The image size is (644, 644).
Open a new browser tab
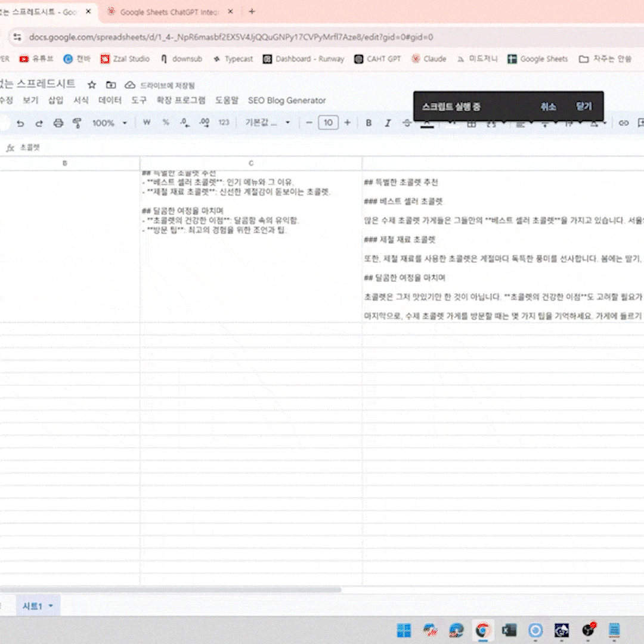(252, 11)
